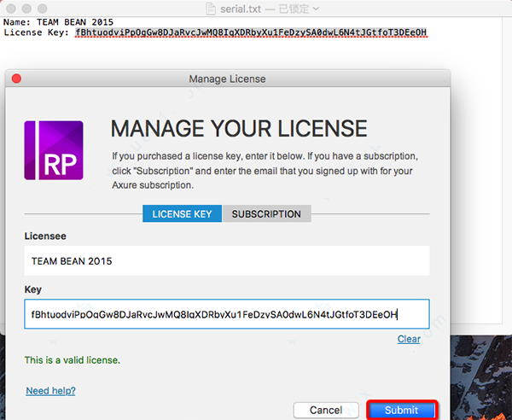Click the 'Licensee' field label

45,236
